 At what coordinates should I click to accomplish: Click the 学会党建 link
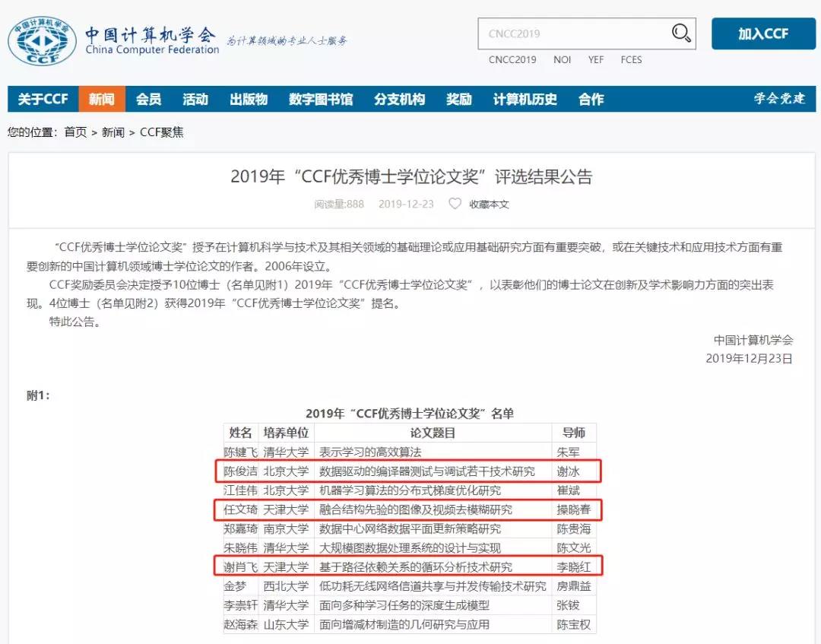[778, 99]
